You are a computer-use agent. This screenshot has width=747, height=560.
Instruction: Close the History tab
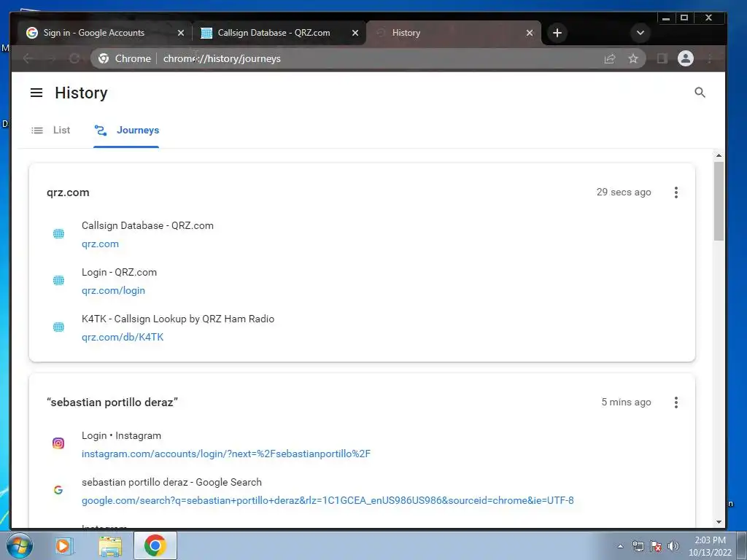pyautogui.click(x=530, y=33)
